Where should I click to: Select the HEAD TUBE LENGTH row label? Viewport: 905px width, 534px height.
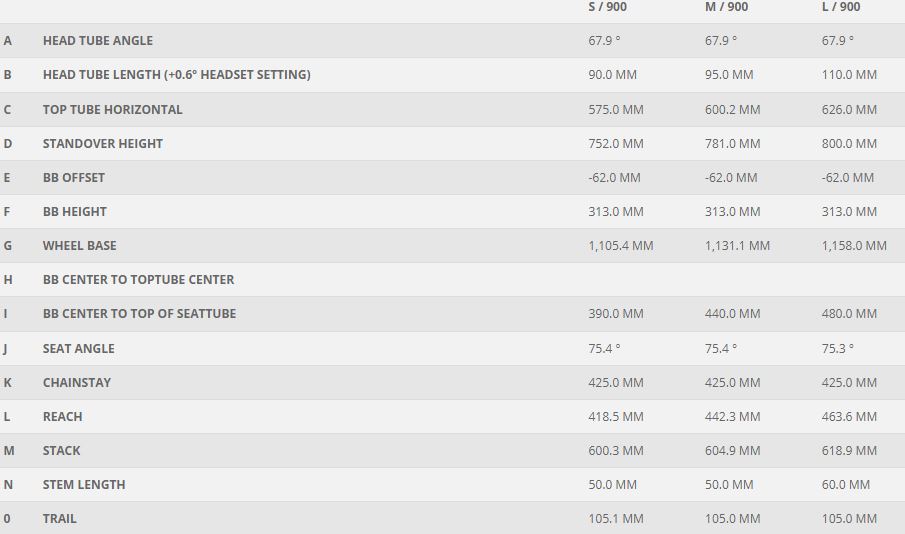click(177, 74)
